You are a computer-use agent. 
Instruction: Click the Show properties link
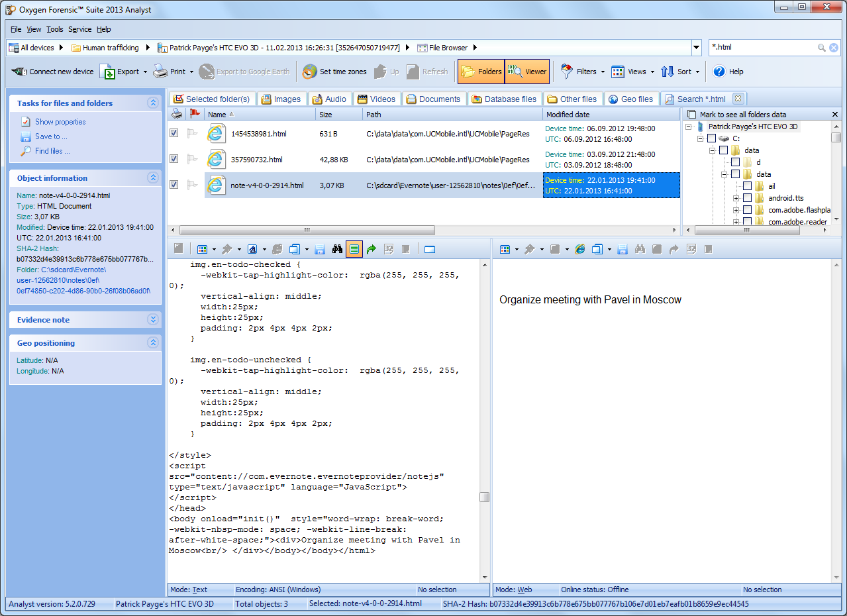pyautogui.click(x=60, y=122)
